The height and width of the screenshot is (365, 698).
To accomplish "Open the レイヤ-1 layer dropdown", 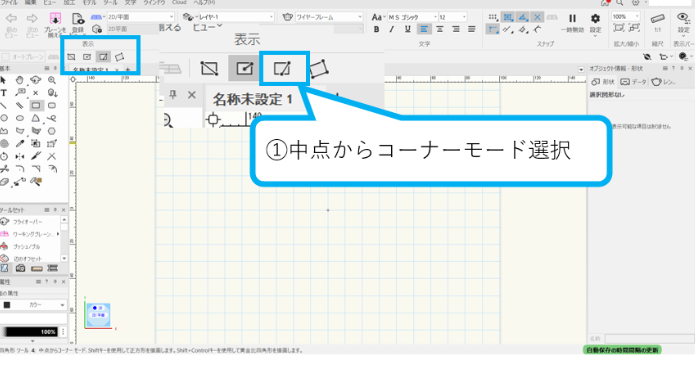I will 236,17.
